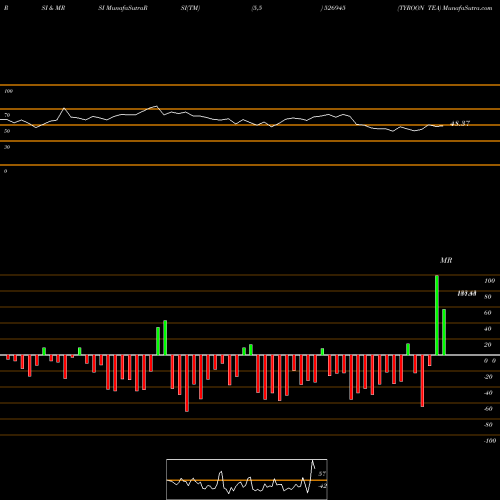
Task: Click the tallest green MR bar
Action: (437, 315)
